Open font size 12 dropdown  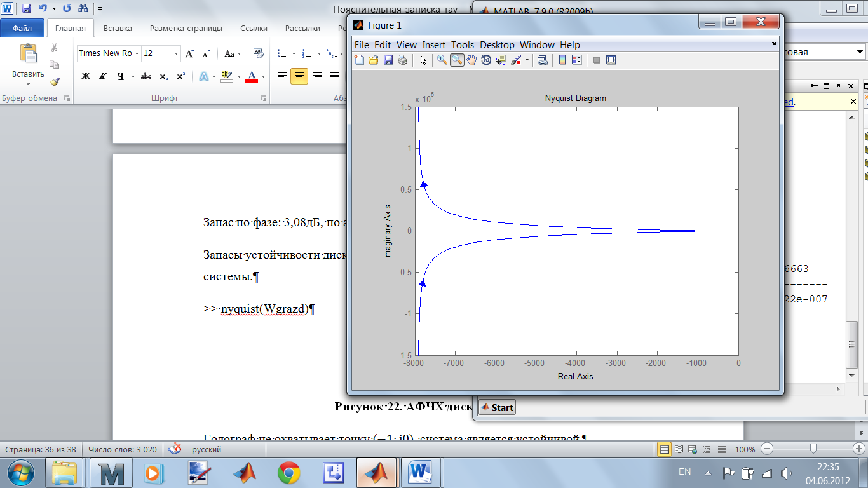176,53
